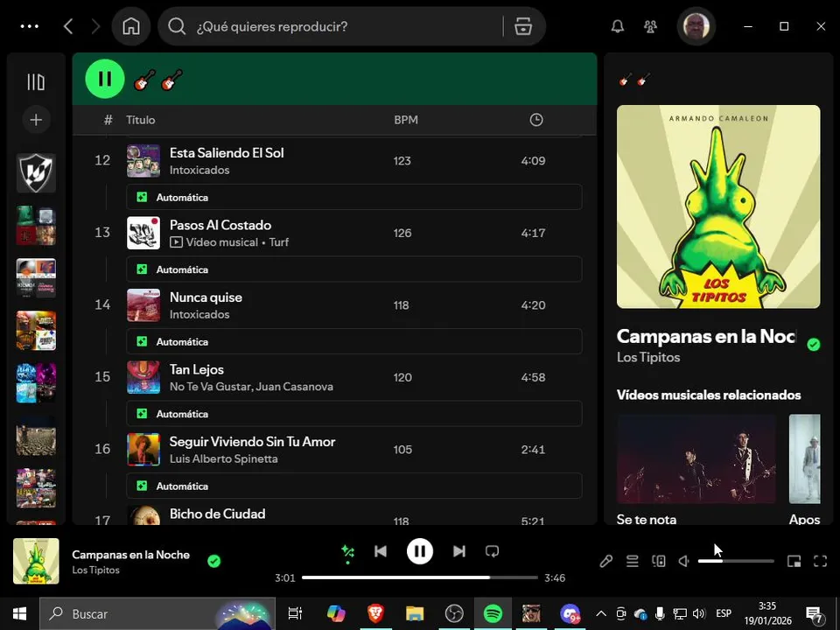Expand Your Library sidebar icon
Image resolution: width=840 pixels, height=630 pixels.
pyautogui.click(x=36, y=82)
